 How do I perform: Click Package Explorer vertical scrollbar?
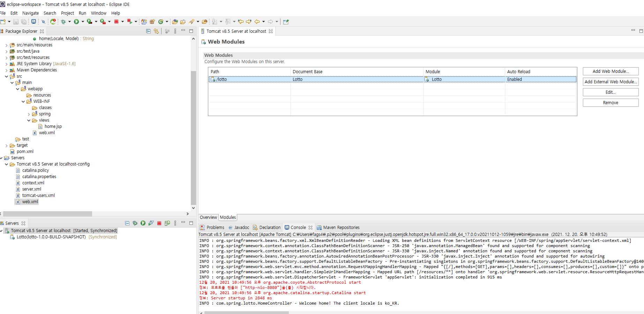coord(193,138)
